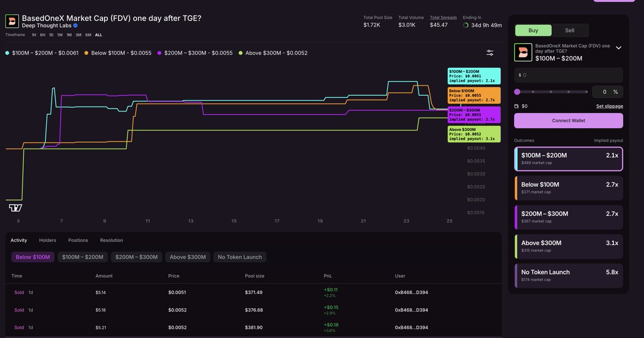644x338 pixels.
Task: Set the timeframe to 1M
Action: click(69, 35)
